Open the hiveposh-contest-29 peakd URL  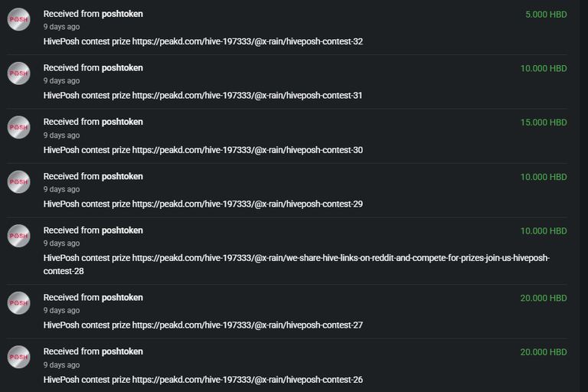coord(247,204)
